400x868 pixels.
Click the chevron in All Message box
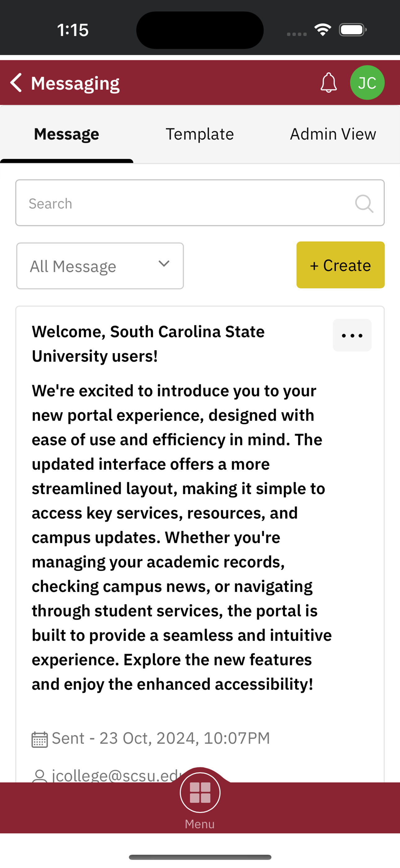[164, 264]
